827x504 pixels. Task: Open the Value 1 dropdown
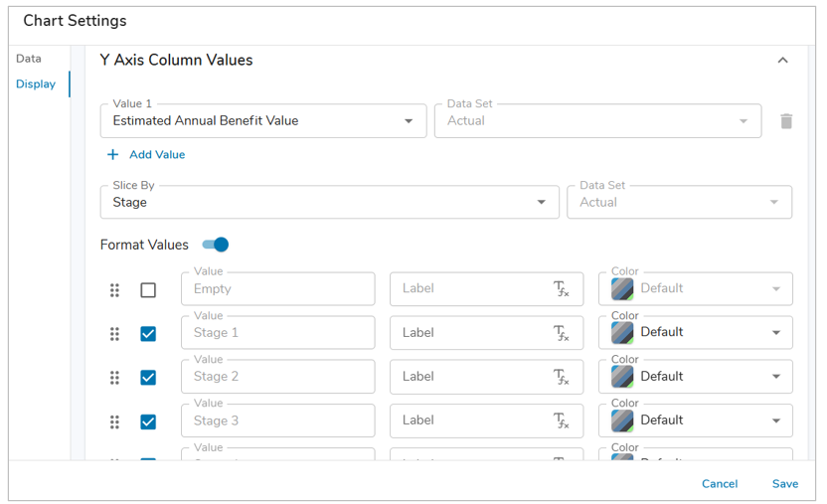click(408, 121)
